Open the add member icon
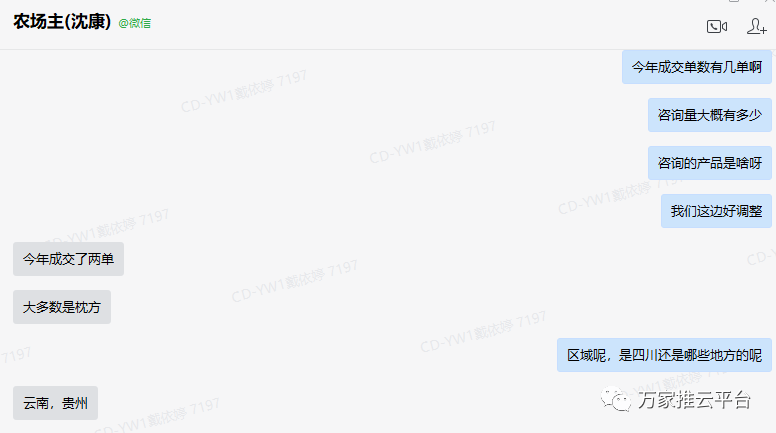776x433 pixels. 756,26
